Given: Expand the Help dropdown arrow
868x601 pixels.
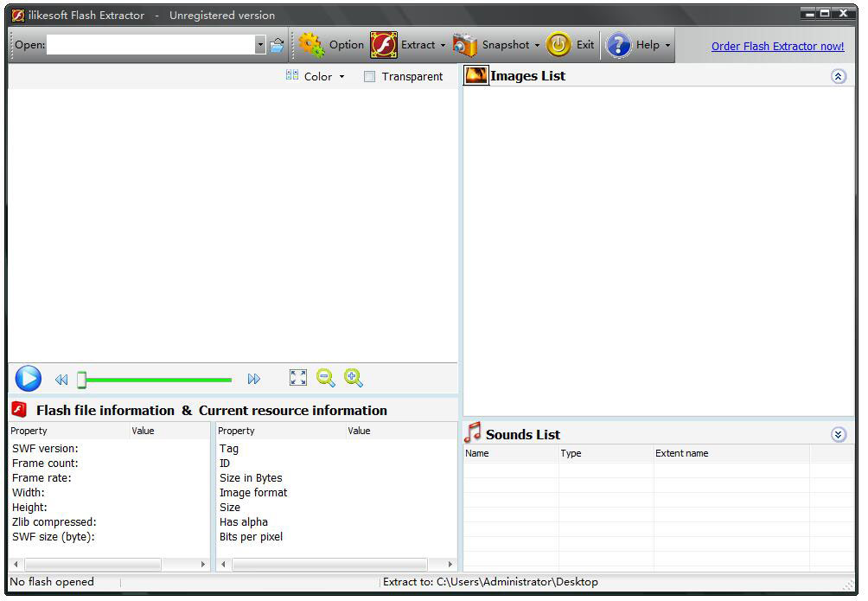Looking at the screenshot, I should (x=667, y=46).
